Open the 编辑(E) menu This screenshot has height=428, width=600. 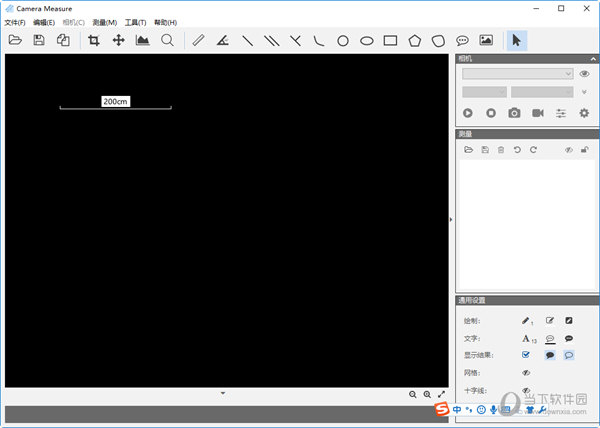click(44, 23)
